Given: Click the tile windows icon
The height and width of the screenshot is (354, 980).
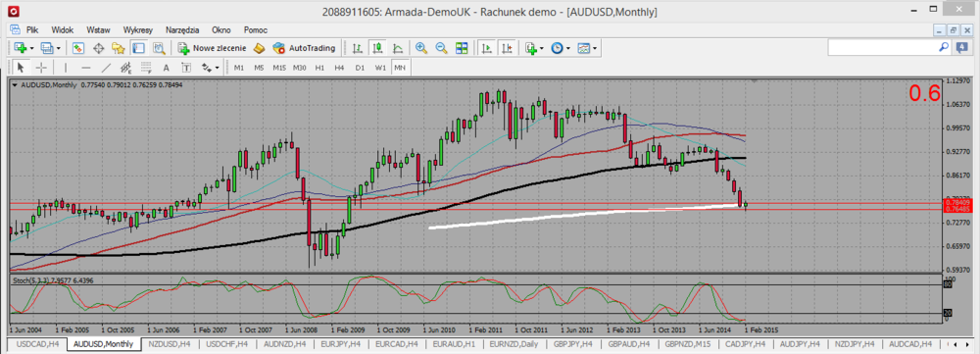Looking at the screenshot, I should (462, 47).
